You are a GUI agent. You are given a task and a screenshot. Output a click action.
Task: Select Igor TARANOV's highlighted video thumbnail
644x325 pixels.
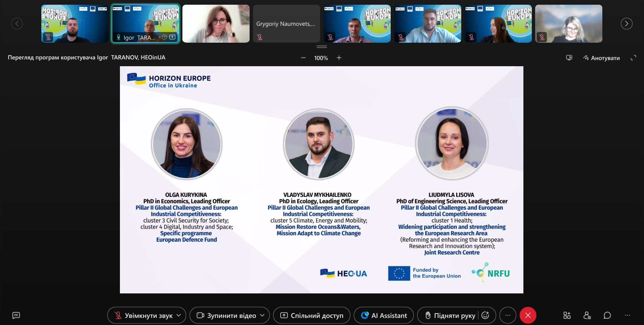(x=145, y=24)
